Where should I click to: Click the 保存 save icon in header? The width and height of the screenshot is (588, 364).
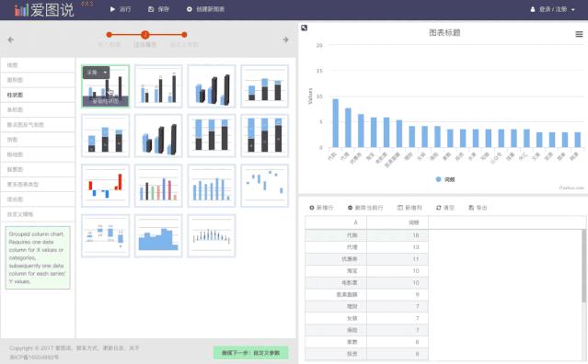tap(151, 9)
